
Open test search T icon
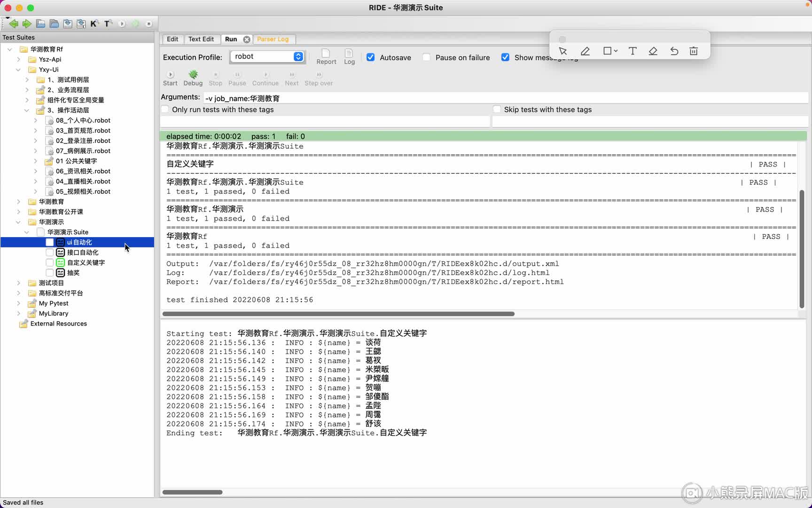tap(108, 24)
